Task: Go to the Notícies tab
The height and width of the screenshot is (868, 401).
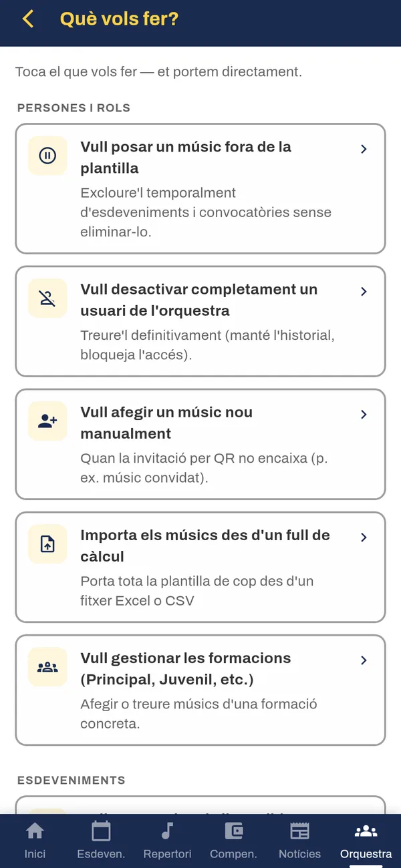Action: coord(299,841)
